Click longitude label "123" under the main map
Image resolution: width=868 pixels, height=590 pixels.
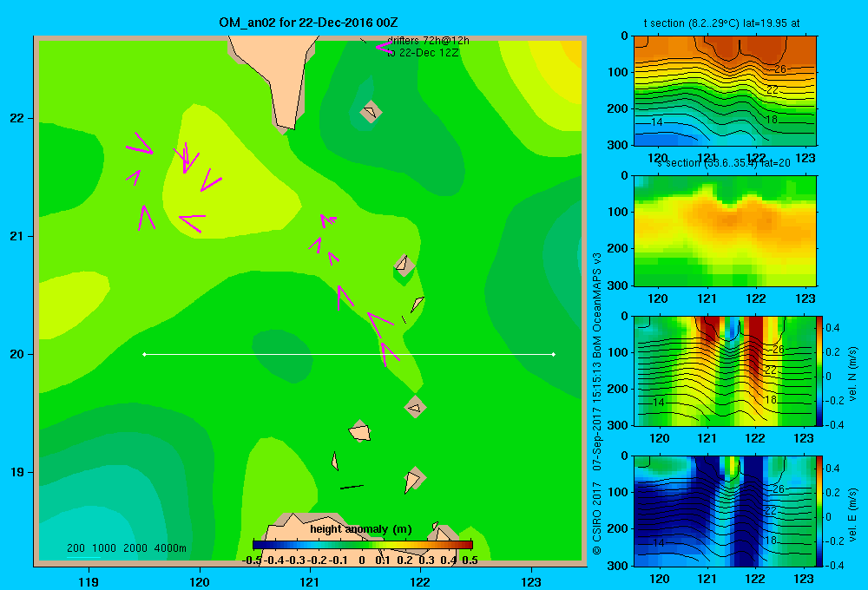531,581
